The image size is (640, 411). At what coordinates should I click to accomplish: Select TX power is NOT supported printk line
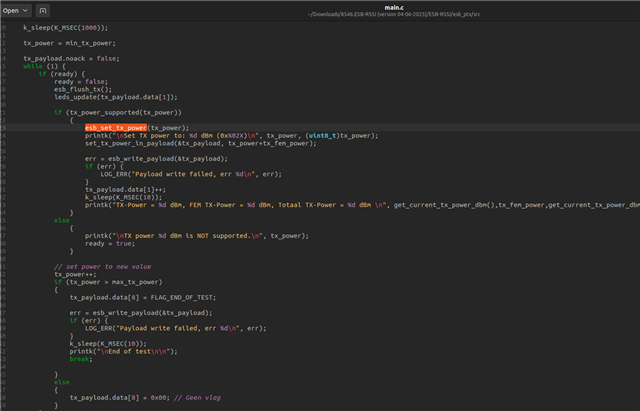pyautogui.click(x=197, y=236)
